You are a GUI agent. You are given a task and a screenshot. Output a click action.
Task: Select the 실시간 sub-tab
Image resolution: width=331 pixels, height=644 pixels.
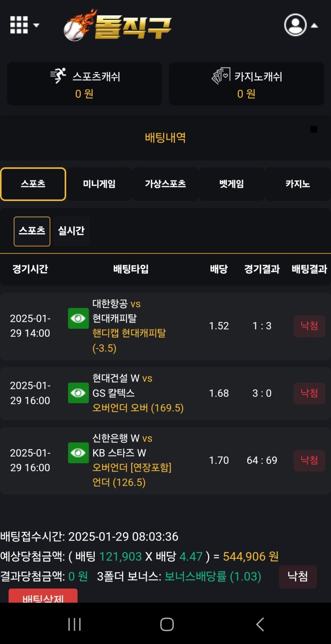(71, 231)
